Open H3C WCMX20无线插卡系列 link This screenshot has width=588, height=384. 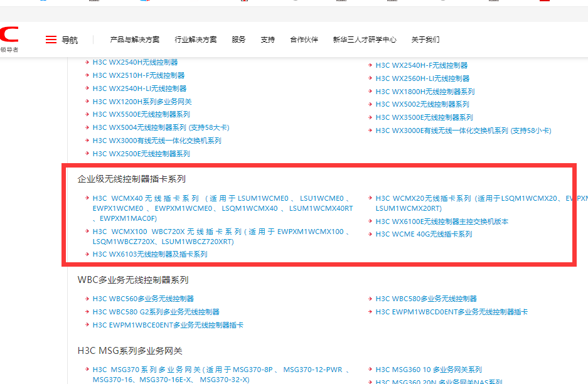point(482,203)
